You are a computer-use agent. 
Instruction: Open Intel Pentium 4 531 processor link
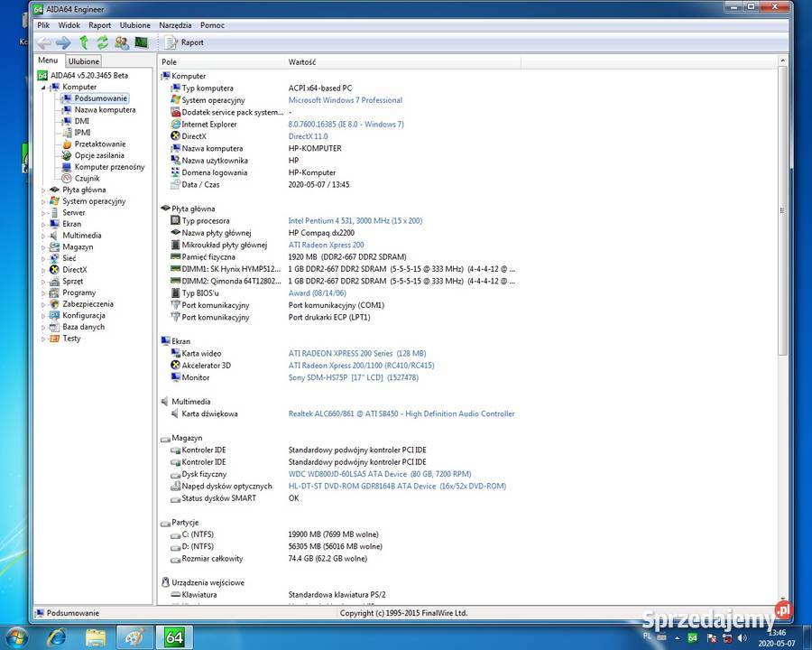[x=355, y=221]
